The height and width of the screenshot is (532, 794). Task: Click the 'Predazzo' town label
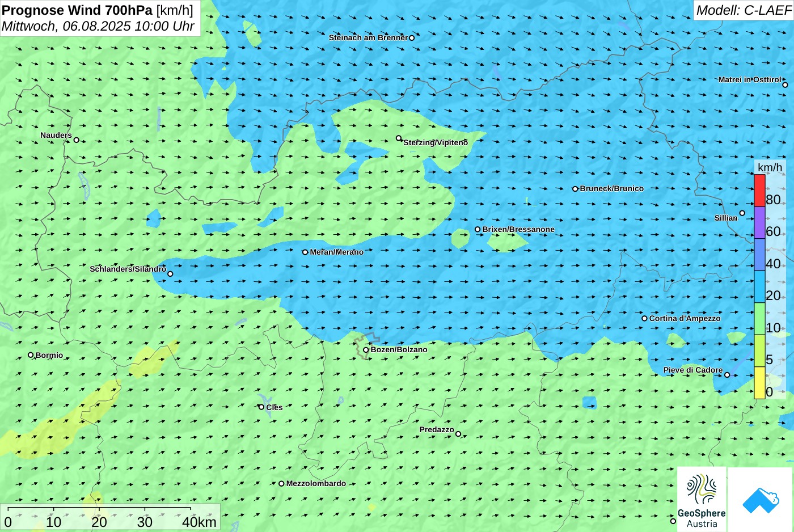coord(437,429)
